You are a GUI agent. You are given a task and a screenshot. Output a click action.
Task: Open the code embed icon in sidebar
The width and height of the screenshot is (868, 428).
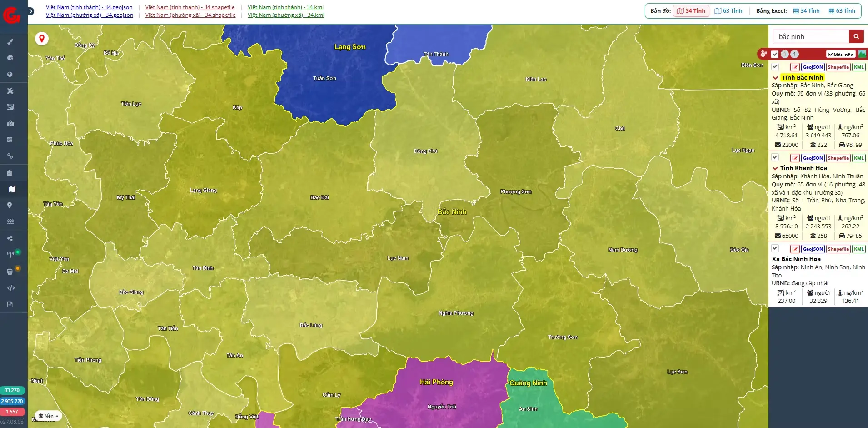pyautogui.click(x=11, y=288)
